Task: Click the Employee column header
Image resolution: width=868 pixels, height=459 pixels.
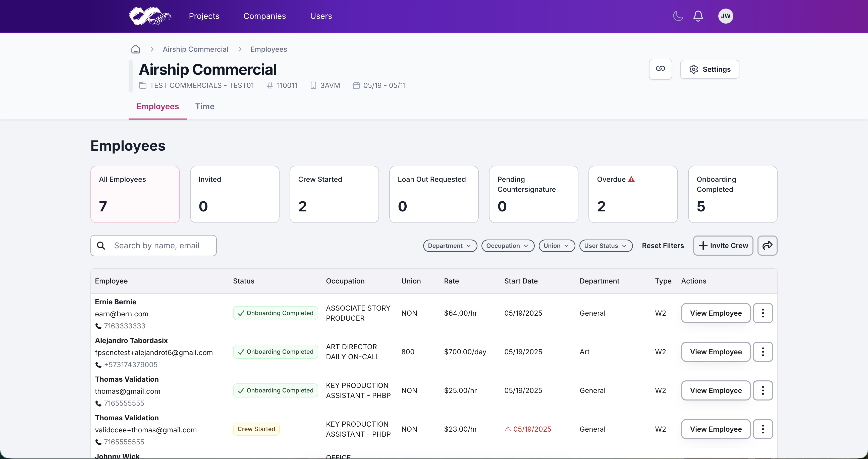Action: pos(111,281)
